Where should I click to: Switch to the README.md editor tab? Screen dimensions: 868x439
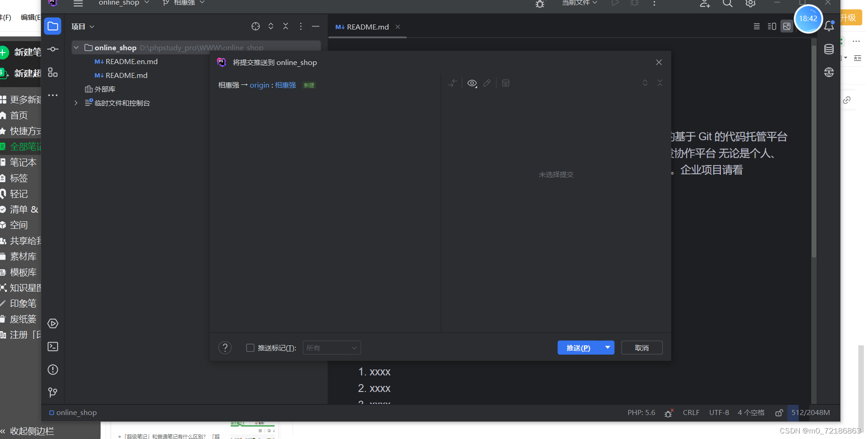coord(366,27)
